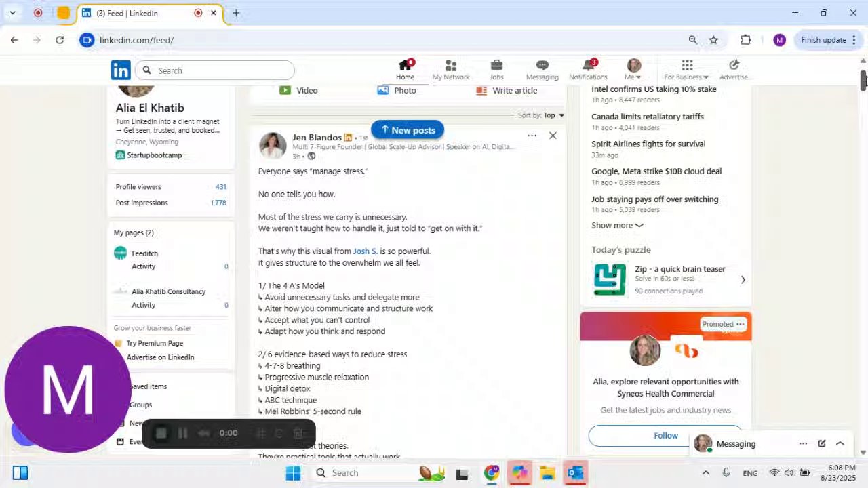View Jen Blandos profile photo
This screenshot has width=868, height=488.
[x=273, y=146]
